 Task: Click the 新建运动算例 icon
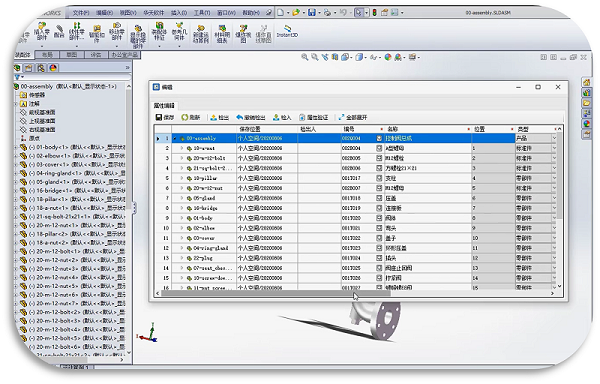coord(201,34)
